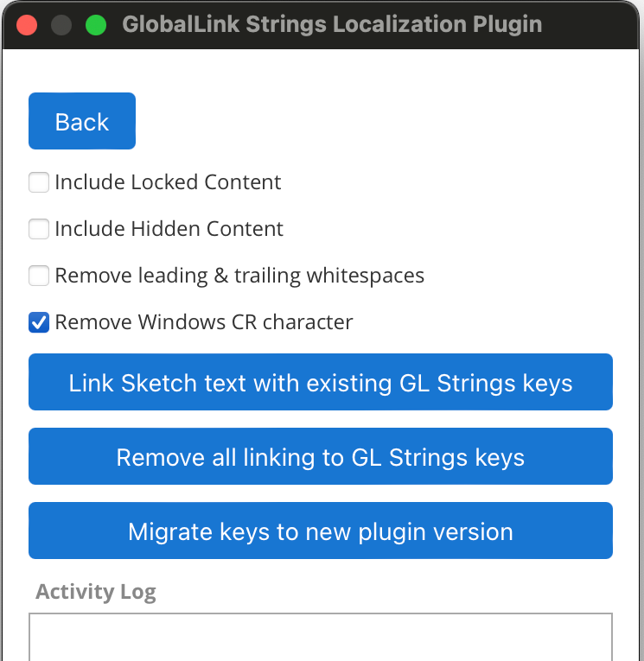Click the Include Locked Content label text

click(168, 182)
